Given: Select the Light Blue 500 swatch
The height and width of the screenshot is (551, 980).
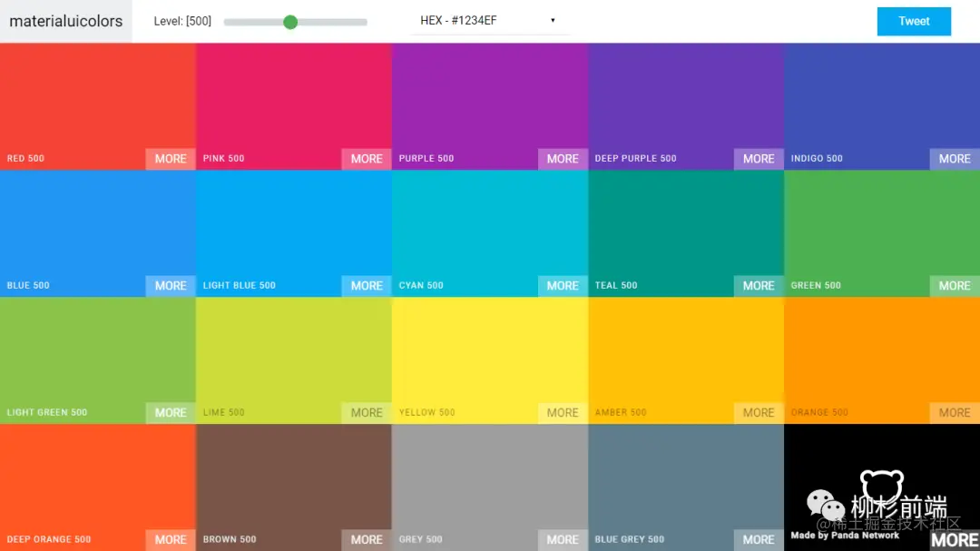Looking at the screenshot, I should pos(294,233).
